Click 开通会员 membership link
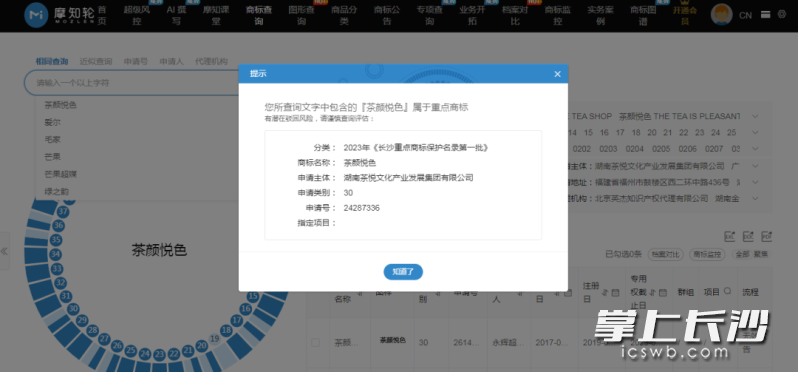798x372 pixels. (685, 15)
